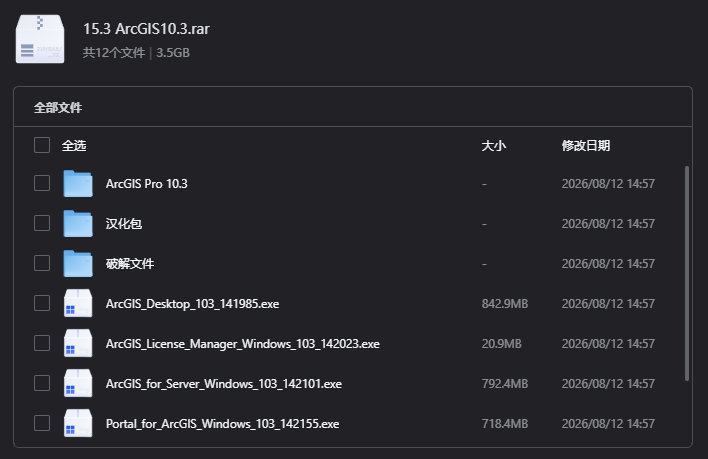The height and width of the screenshot is (459, 708).
Task: Click the 718.4MB size value
Action: pyautogui.click(x=505, y=424)
